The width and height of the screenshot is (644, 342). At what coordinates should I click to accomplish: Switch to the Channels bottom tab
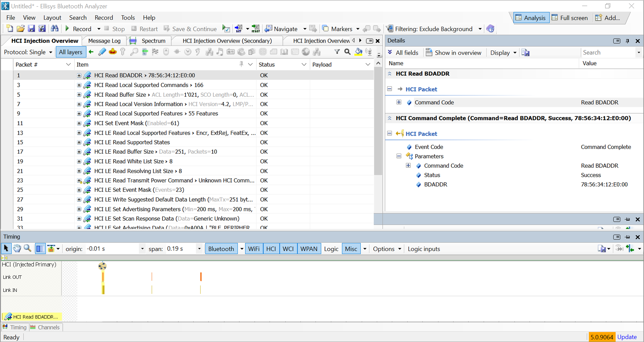45,327
